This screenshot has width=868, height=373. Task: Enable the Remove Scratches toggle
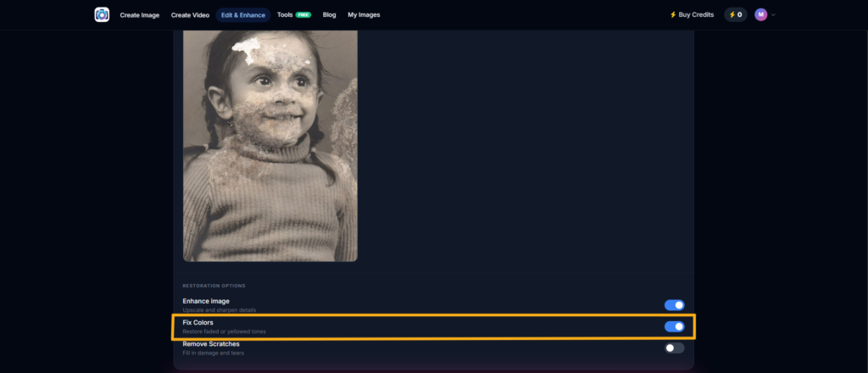pos(674,348)
